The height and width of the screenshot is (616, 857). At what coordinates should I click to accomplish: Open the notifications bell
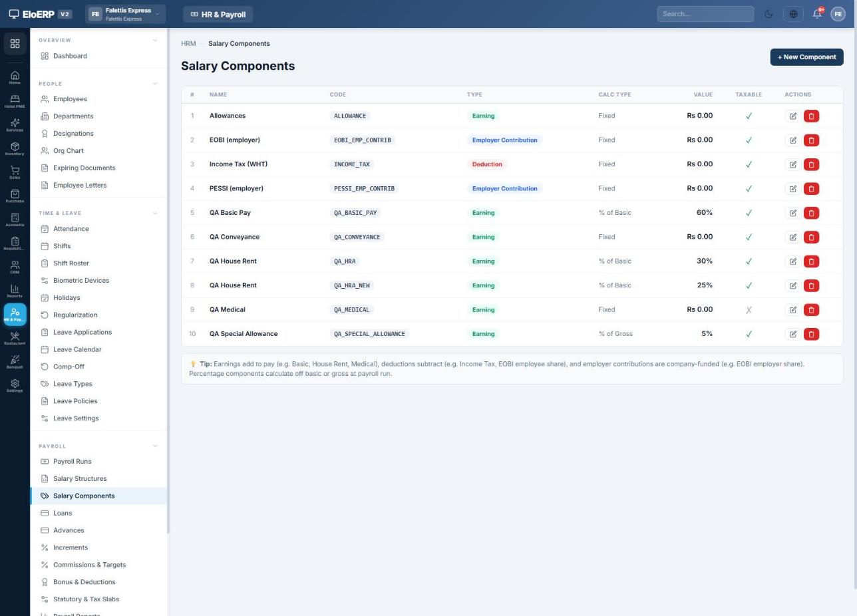[817, 14]
